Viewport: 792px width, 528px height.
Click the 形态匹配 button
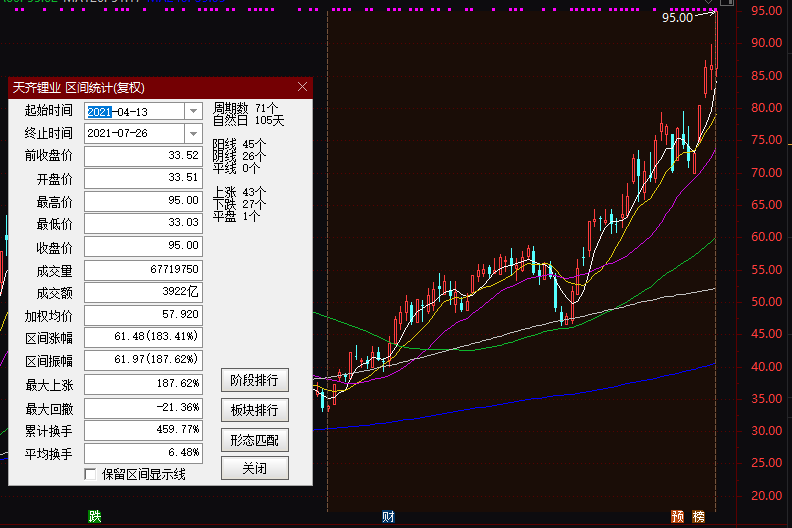click(254, 439)
